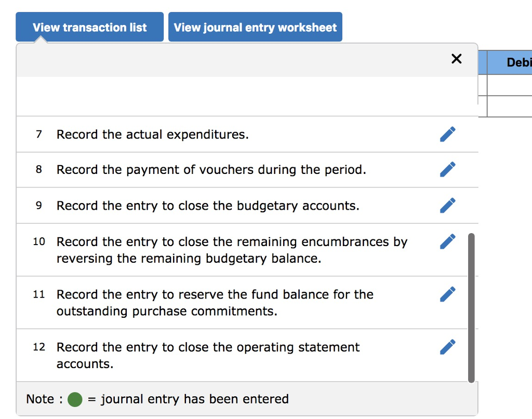Close the transaction list popup
Screen dimensions: 532x419
pos(456,59)
